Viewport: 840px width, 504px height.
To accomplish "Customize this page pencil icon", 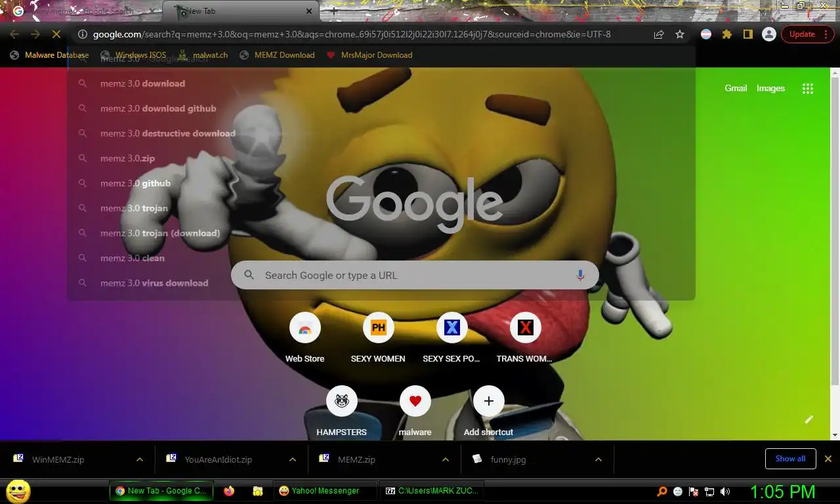I will point(809,419).
